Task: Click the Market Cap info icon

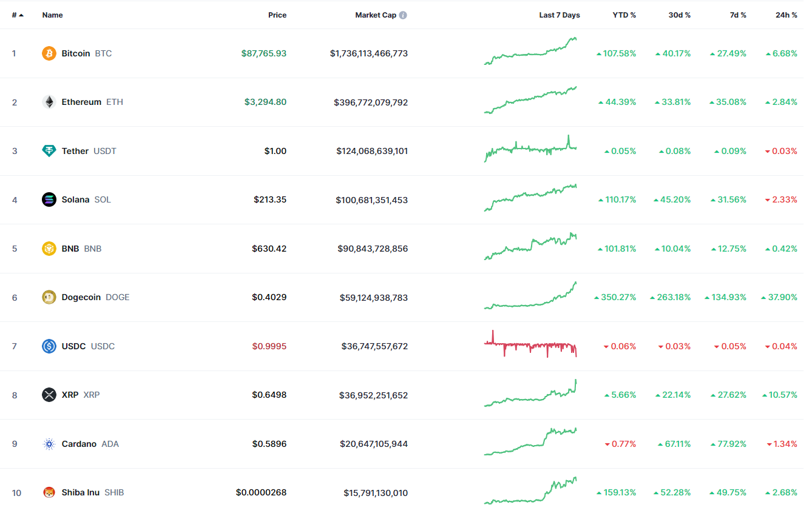Action: click(x=403, y=15)
